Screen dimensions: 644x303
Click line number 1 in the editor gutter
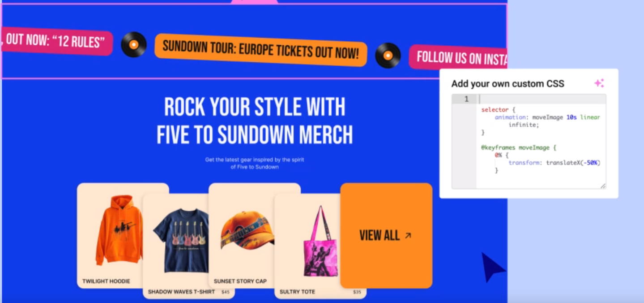(466, 99)
